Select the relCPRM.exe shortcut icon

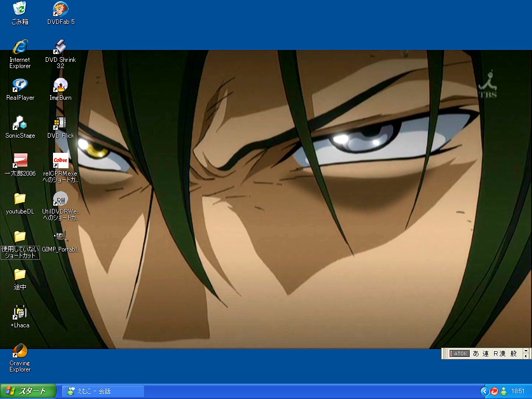60,168
